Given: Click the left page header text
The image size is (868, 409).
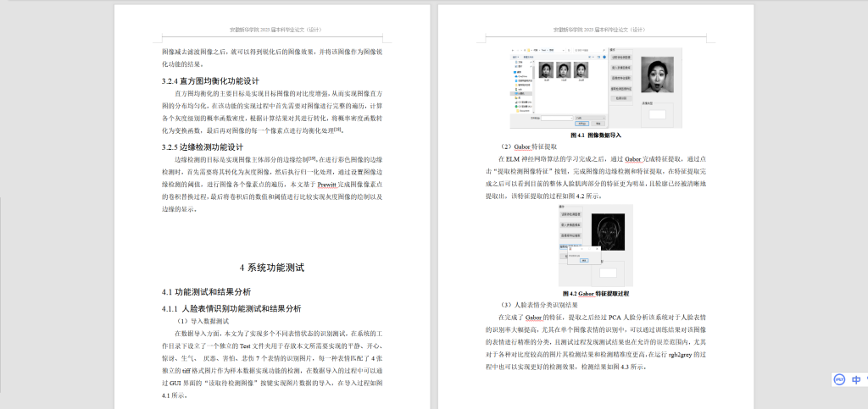Looking at the screenshot, I should 275,30.
